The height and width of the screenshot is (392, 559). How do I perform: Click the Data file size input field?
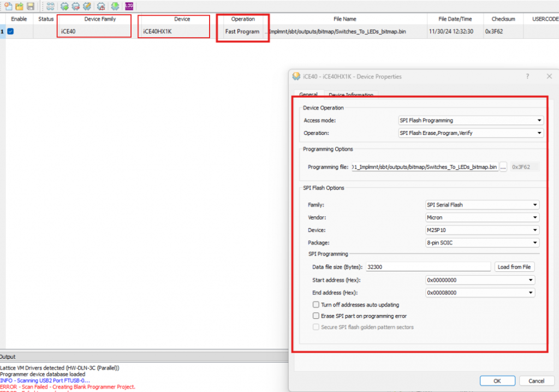click(x=428, y=267)
